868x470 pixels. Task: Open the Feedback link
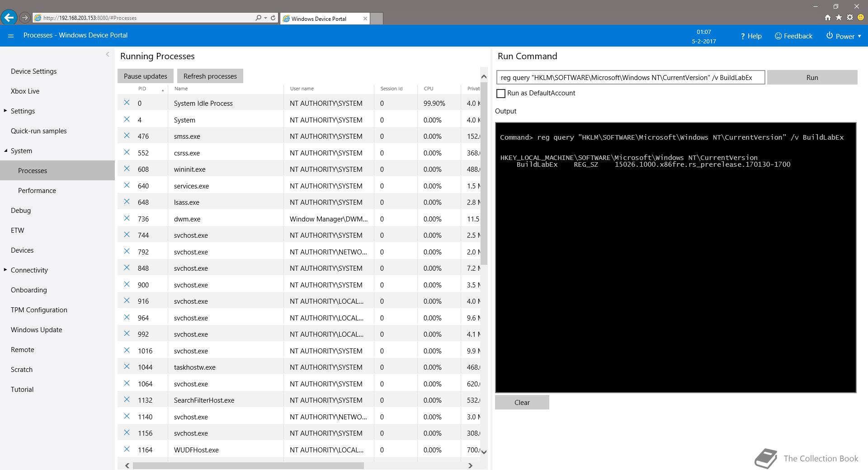(793, 36)
